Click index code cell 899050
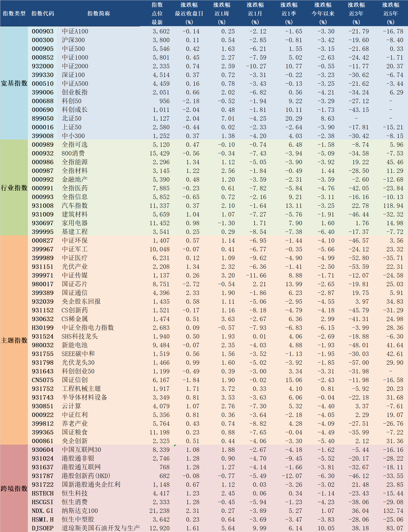The image size is (408, 532). coord(43,118)
